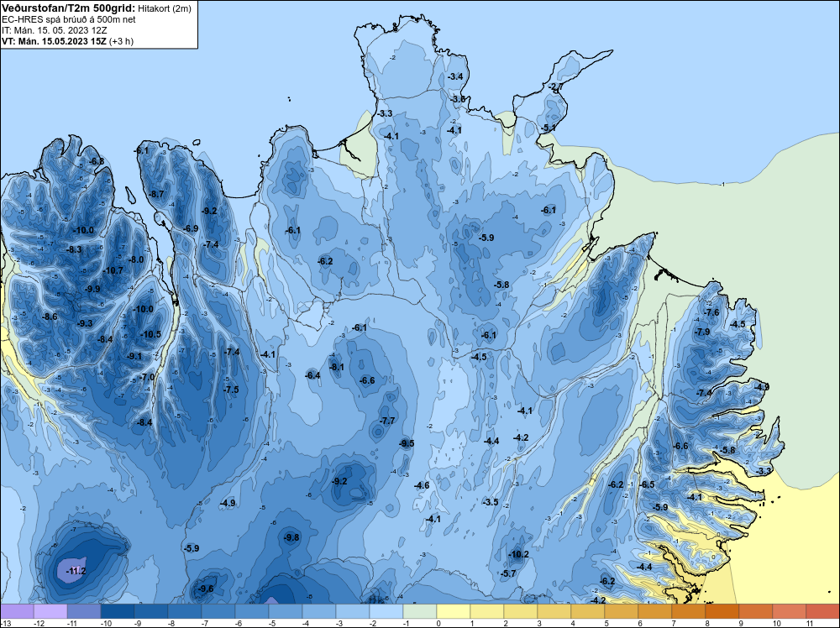Select the -7.9 temperature label
The width and height of the screenshot is (840, 628).
coord(701,332)
